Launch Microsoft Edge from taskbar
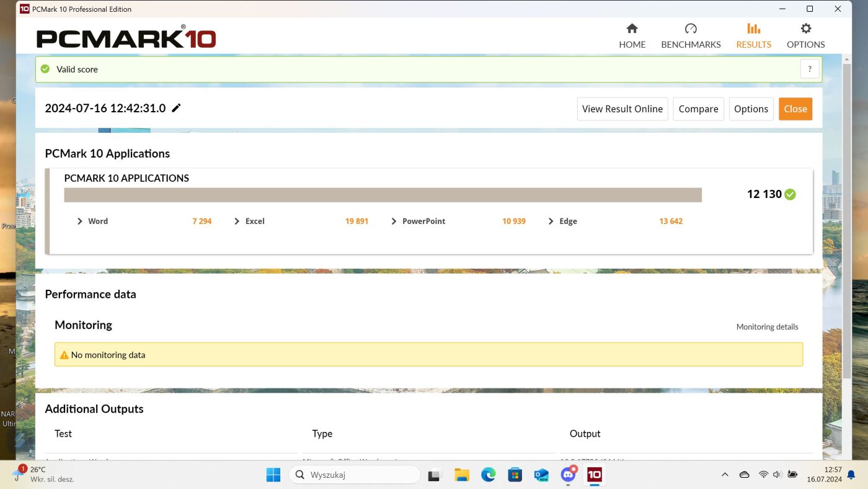 coord(488,475)
